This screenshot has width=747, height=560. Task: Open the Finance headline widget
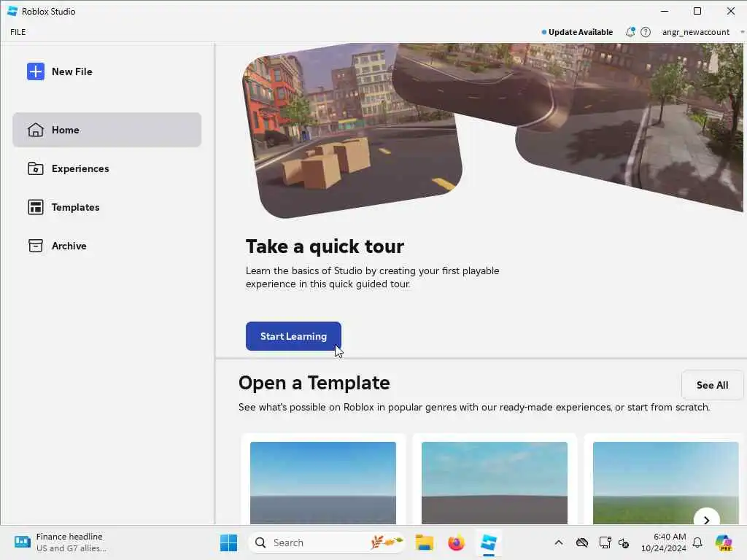[x=61, y=542]
